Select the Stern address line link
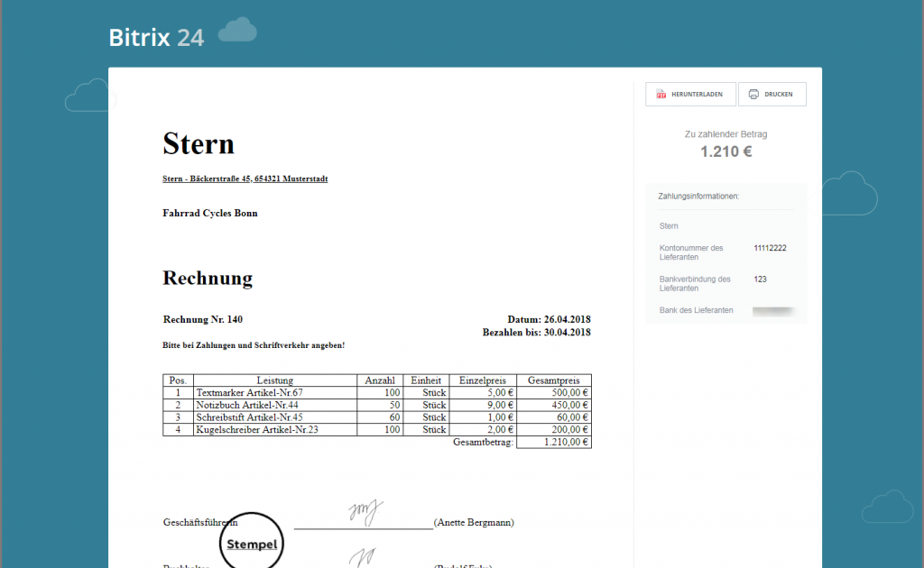This screenshot has width=924, height=568. pos(245,179)
